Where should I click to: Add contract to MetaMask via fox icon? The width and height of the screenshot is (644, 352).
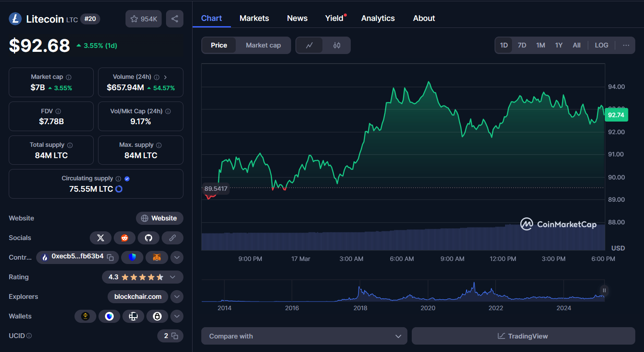coord(156,257)
